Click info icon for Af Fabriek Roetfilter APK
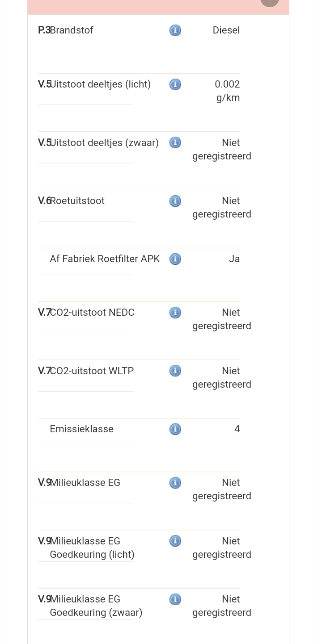The height and width of the screenshot is (644, 322). pos(175,259)
